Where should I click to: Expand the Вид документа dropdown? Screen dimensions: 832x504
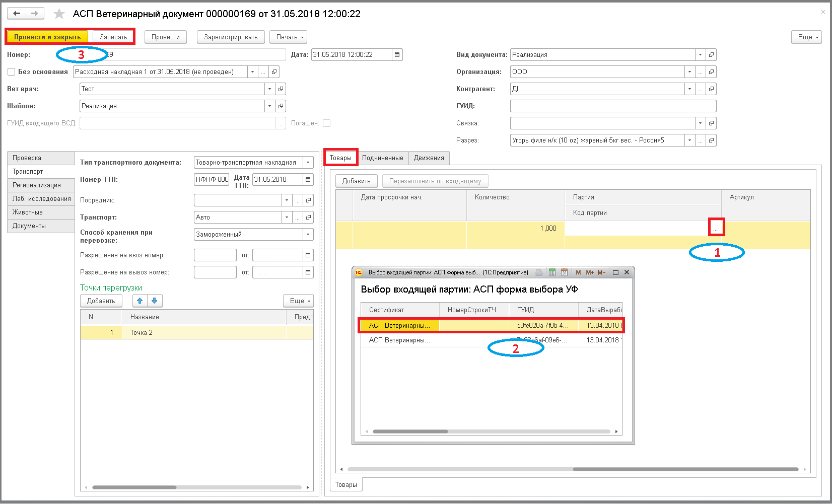click(x=700, y=54)
